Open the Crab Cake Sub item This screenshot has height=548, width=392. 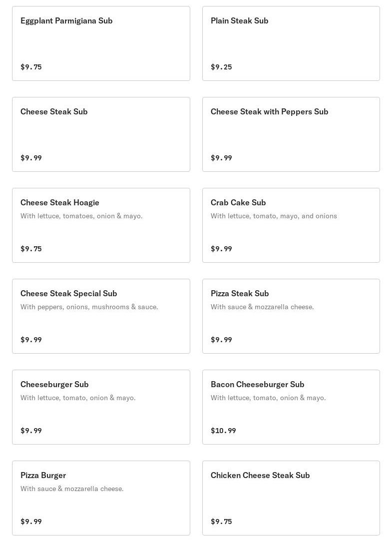(x=291, y=225)
